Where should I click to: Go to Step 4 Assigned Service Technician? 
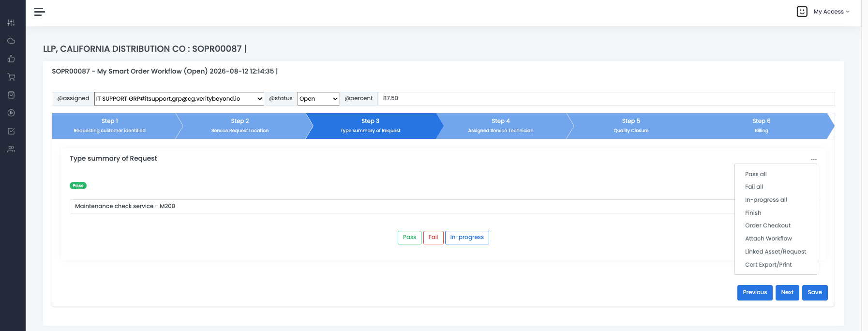(x=501, y=126)
